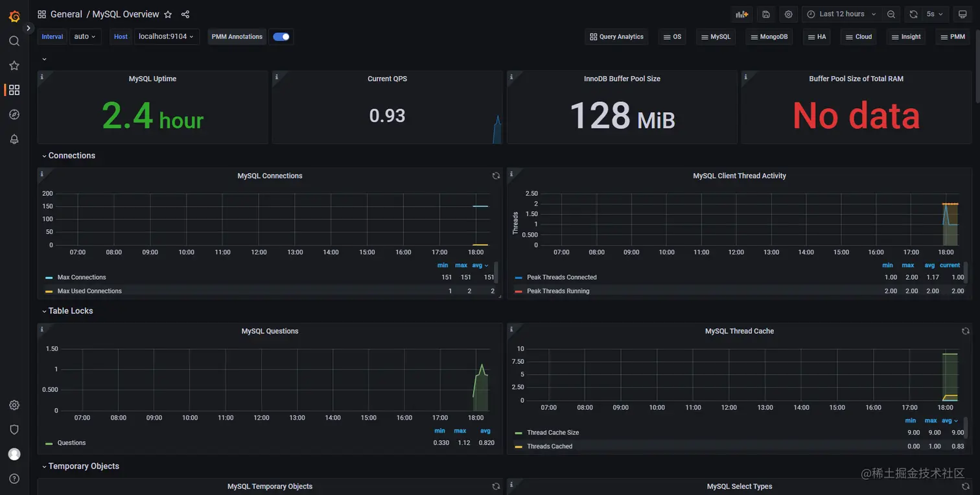Cycle view mode with monitor icon
Image resolution: width=980 pixels, height=495 pixels.
(962, 14)
